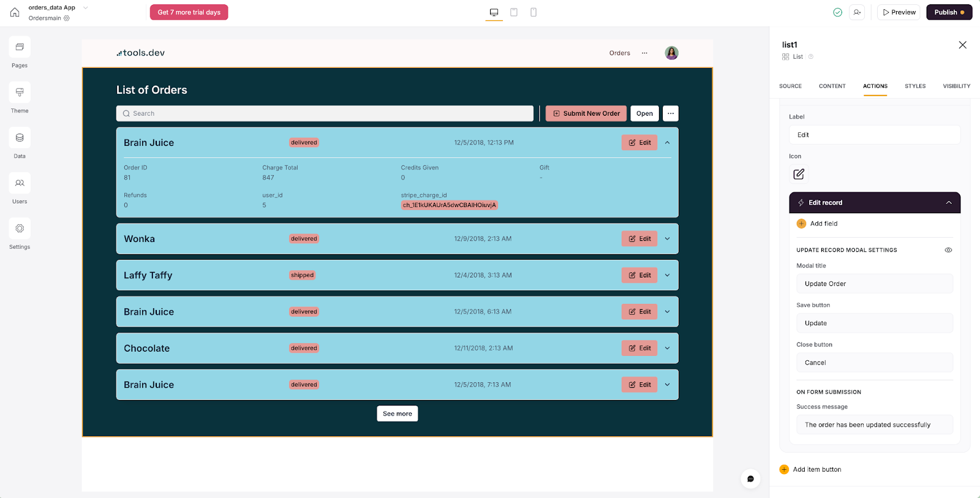The width and height of the screenshot is (980, 498).
Task: Expand the Brain Juice 6:13 AM row
Action: click(x=668, y=312)
